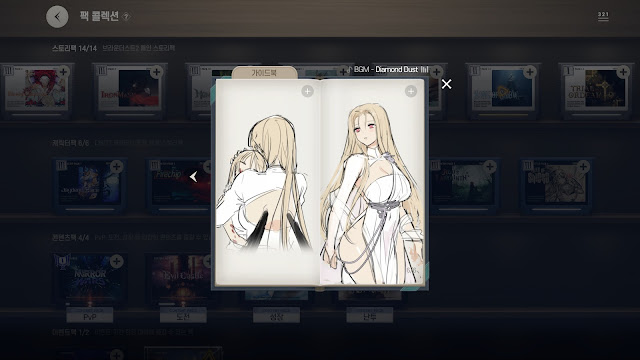This screenshot has height=360, width=640.
Task: Expand plus icon on Labyrinth pack
Action: pos(489,166)
